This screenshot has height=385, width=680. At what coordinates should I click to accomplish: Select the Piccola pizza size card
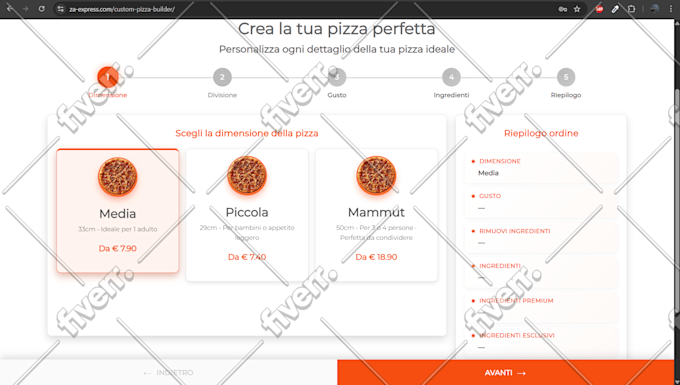click(247, 215)
